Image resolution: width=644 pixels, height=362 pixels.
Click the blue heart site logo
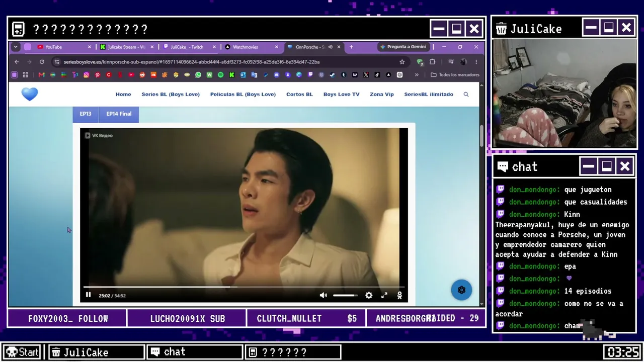[x=30, y=94]
